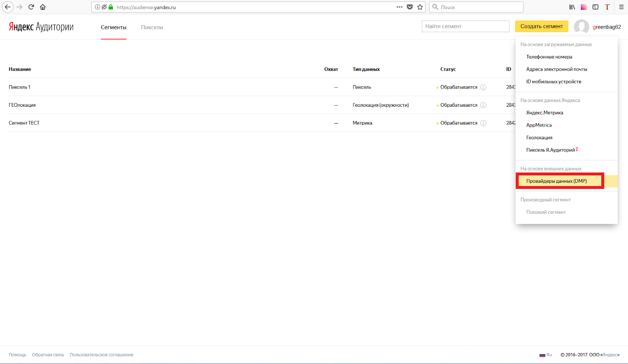The width and height of the screenshot is (628, 364).
Task: Open the Firefox library icon
Action: point(572,7)
